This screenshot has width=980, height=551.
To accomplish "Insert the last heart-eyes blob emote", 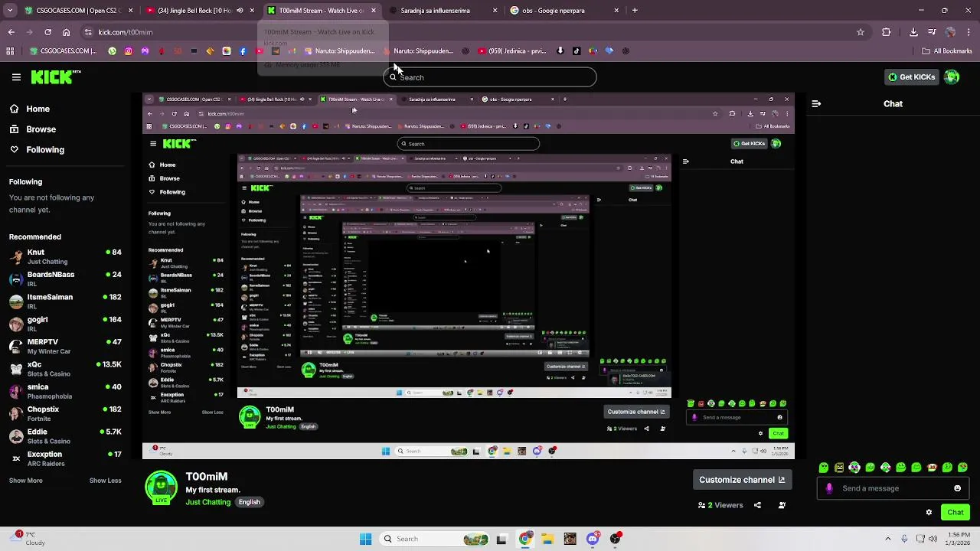I will pyautogui.click(x=963, y=467).
